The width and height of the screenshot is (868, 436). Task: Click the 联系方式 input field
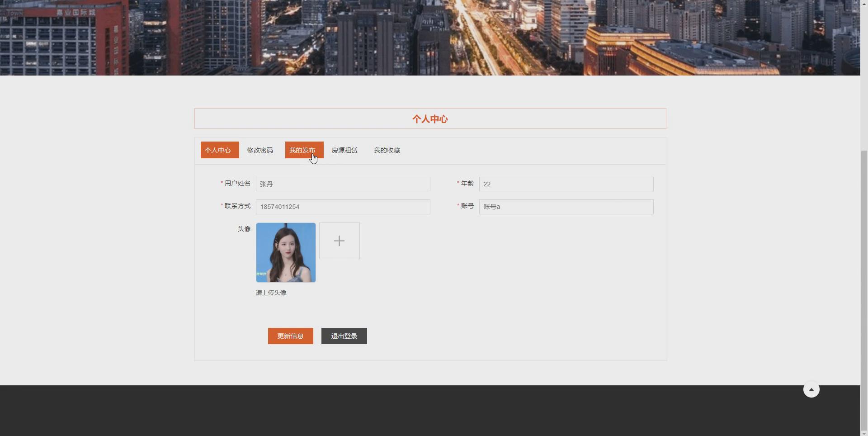(x=343, y=207)
